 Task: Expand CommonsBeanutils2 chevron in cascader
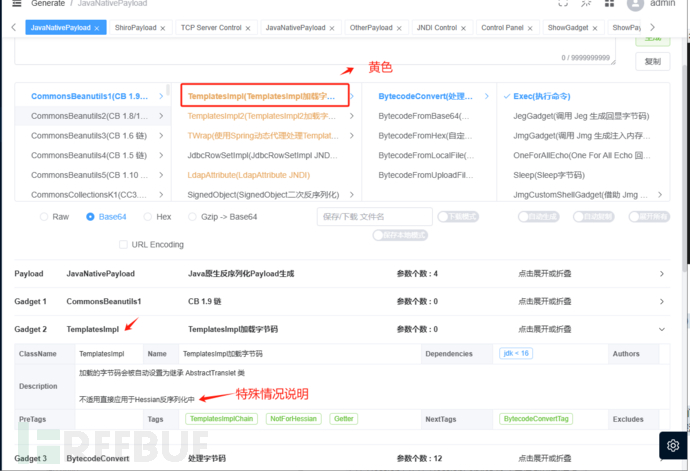coord(161,116)
